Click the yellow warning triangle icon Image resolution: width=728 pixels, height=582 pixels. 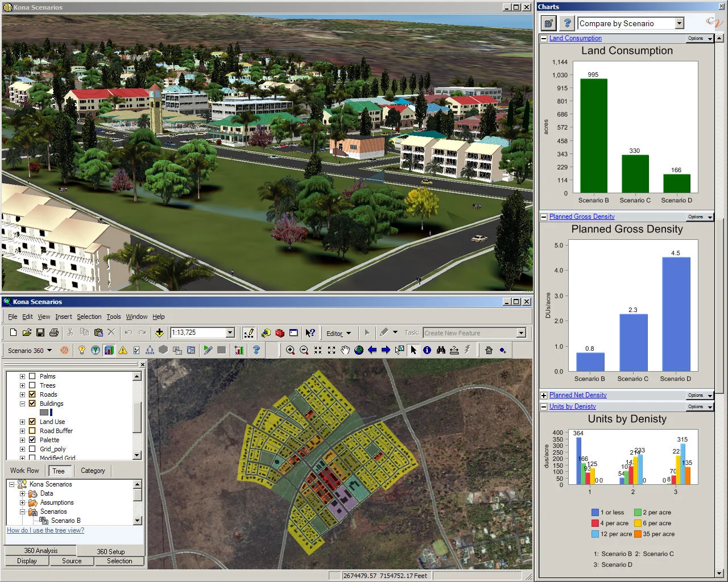[x=123, y=350]
